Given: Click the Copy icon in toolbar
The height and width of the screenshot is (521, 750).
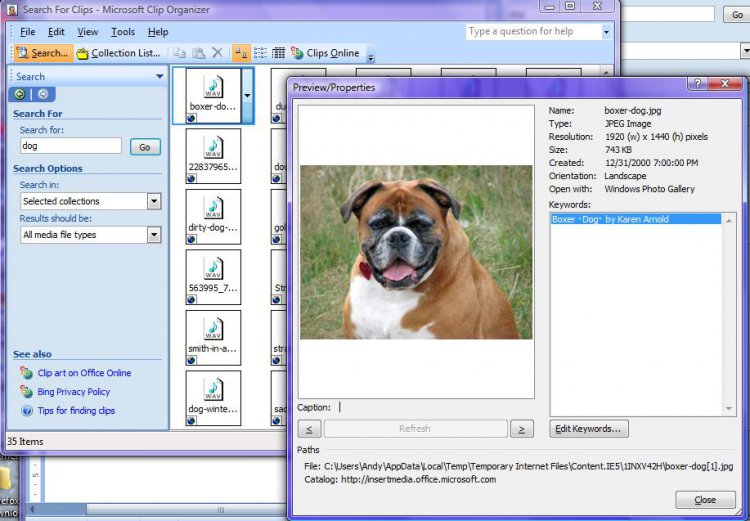Looking at the screenshot, I should [180, 53].
